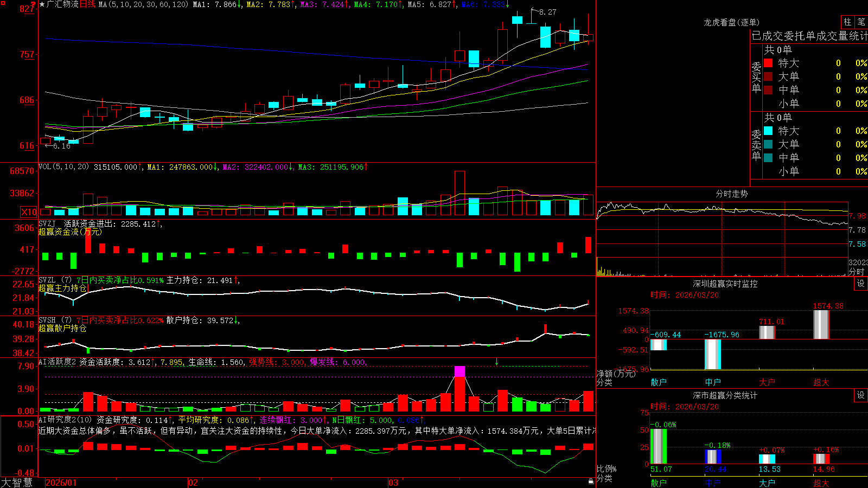
Task: Click 中户 category in 深圳超赢实时监控 chart
Action: tap(713, 382)
